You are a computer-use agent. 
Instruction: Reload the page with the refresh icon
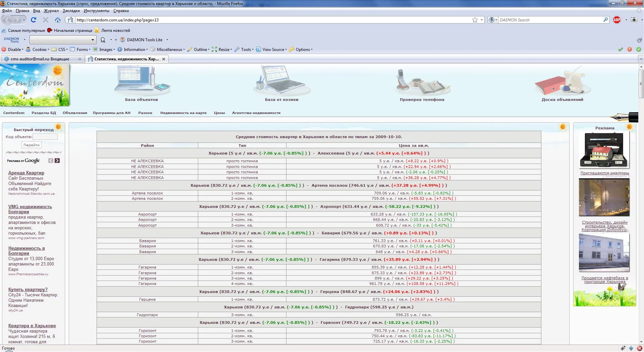[x=34, y=20]
